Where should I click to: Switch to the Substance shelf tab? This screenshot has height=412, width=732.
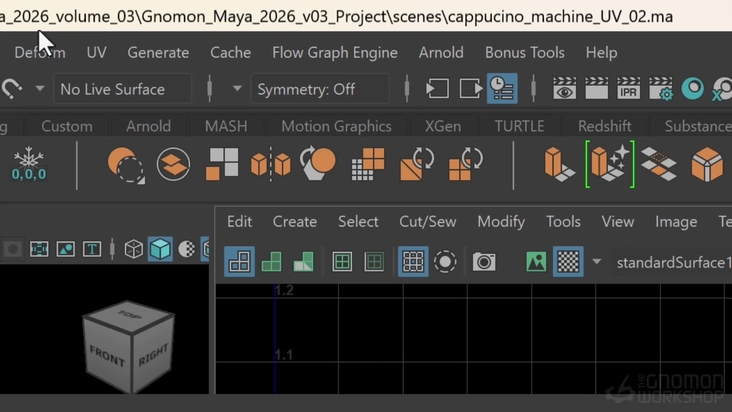point(697,126)
